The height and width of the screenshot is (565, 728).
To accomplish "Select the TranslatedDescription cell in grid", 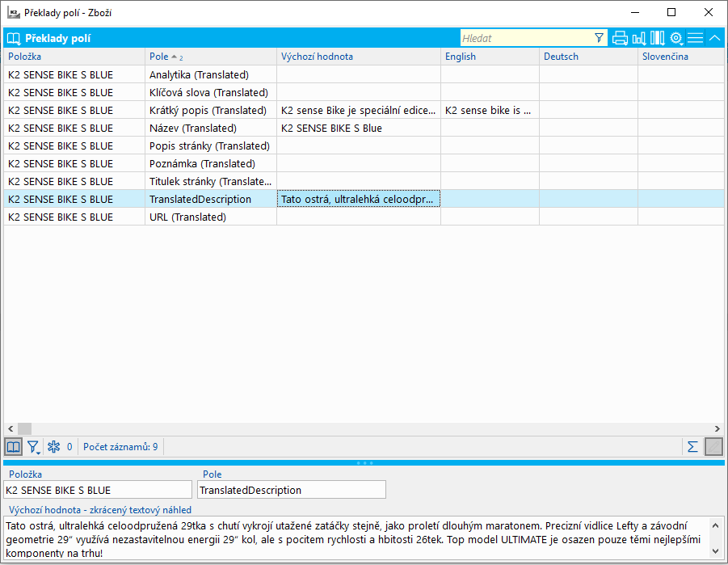I will tap(211, 199).
